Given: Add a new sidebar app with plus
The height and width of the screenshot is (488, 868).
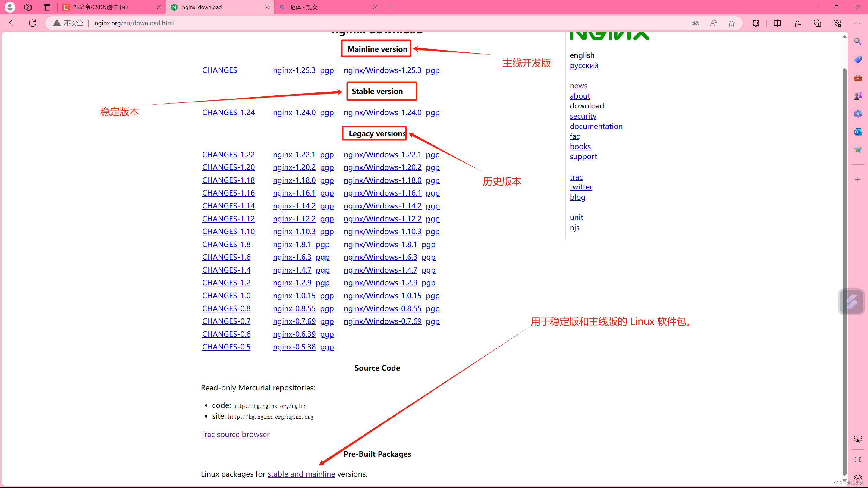Looking at the screenshot, I should click(858, 179).
